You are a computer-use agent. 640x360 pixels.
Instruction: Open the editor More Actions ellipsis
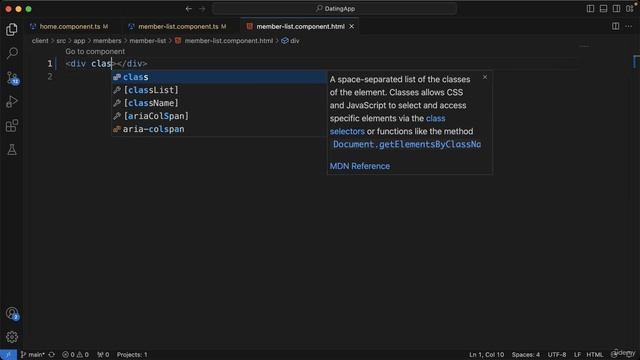(x=629, y=26)
